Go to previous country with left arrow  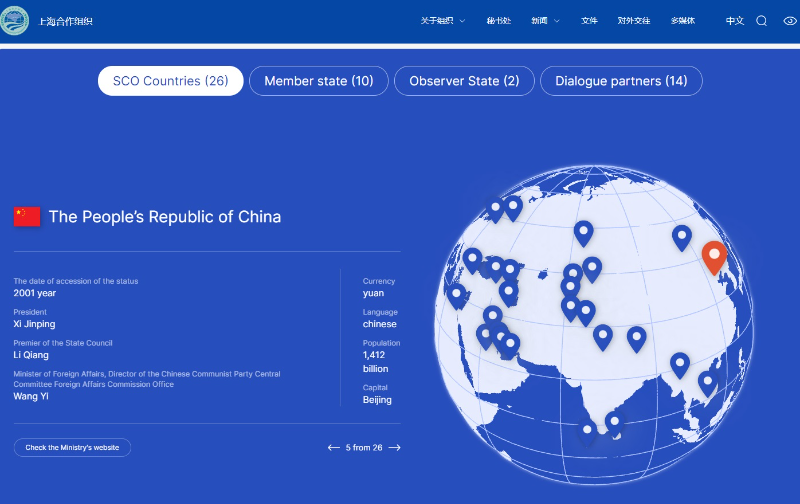click(x=334, y=447)
